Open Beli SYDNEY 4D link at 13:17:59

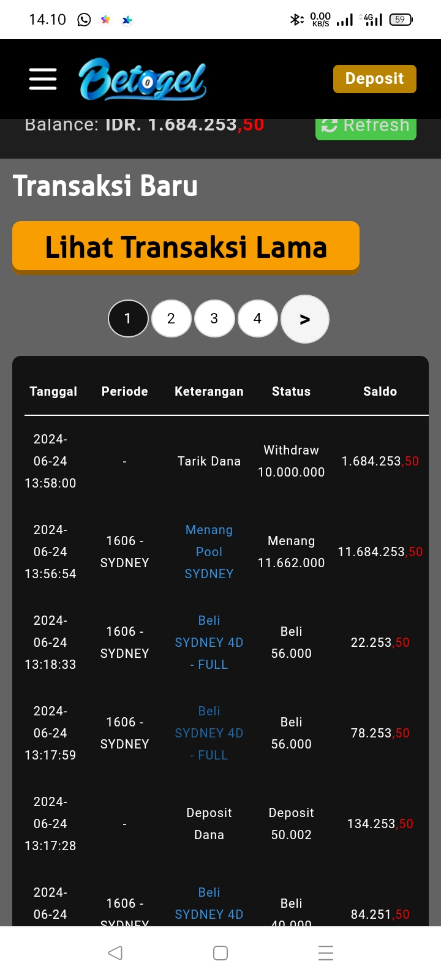(x=209, y=733)
